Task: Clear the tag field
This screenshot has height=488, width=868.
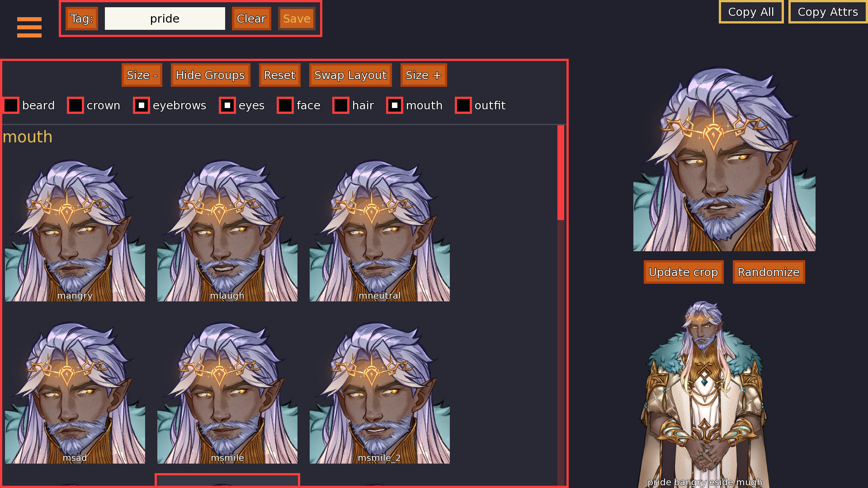Action: point(251,19)
